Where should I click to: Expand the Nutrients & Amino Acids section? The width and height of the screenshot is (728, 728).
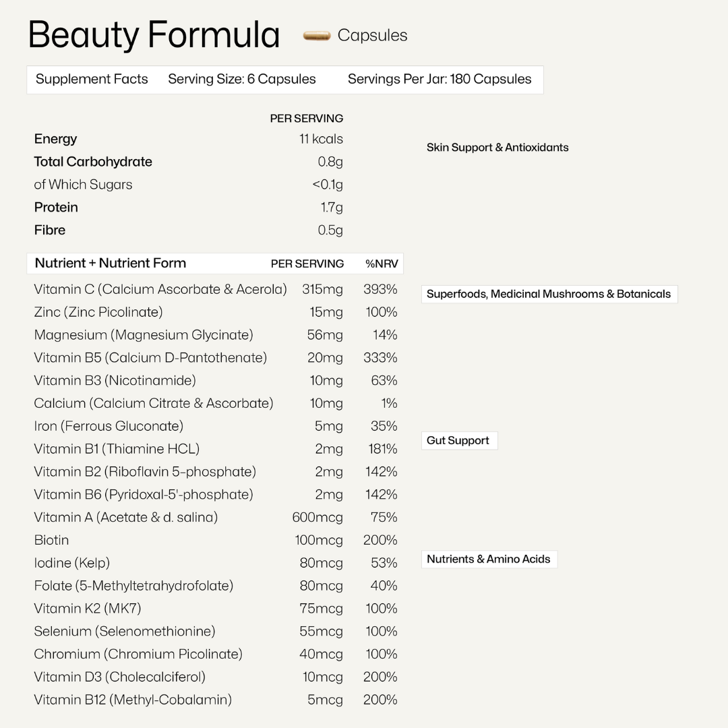(489, 559)
